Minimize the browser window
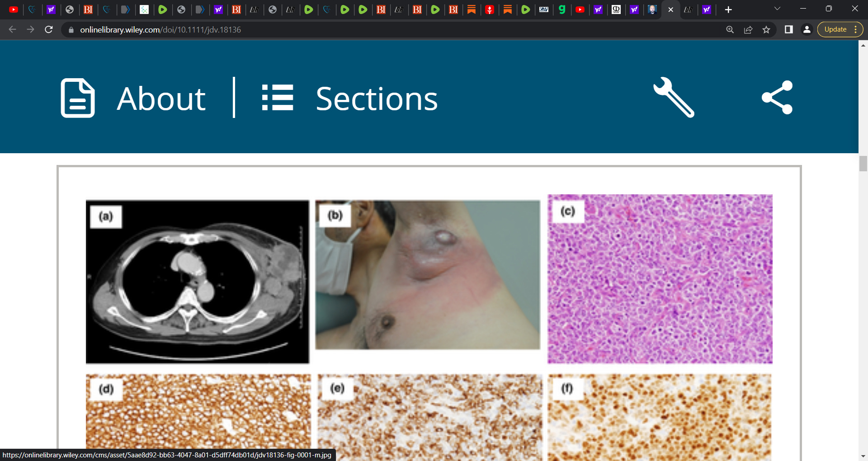Screen dimensions: 868x461 coord(803,9)
